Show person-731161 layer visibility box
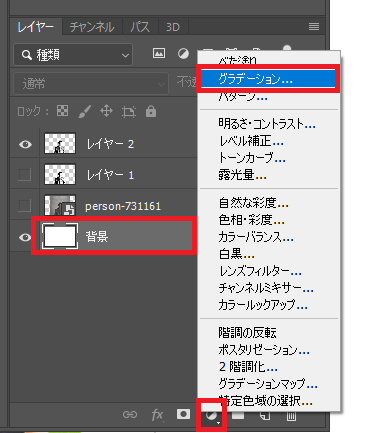The image size is (369, 433). click(x=25, y=206)
